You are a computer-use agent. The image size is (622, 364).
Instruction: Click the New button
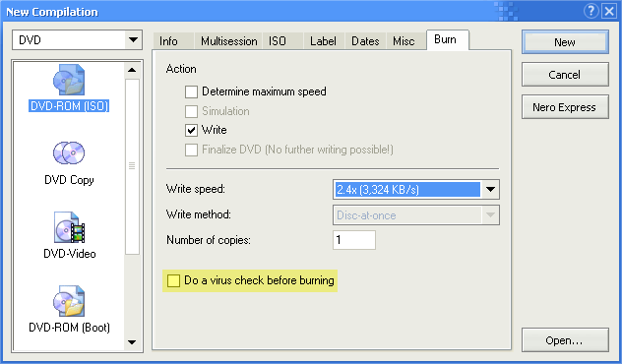tap(565, 42)
